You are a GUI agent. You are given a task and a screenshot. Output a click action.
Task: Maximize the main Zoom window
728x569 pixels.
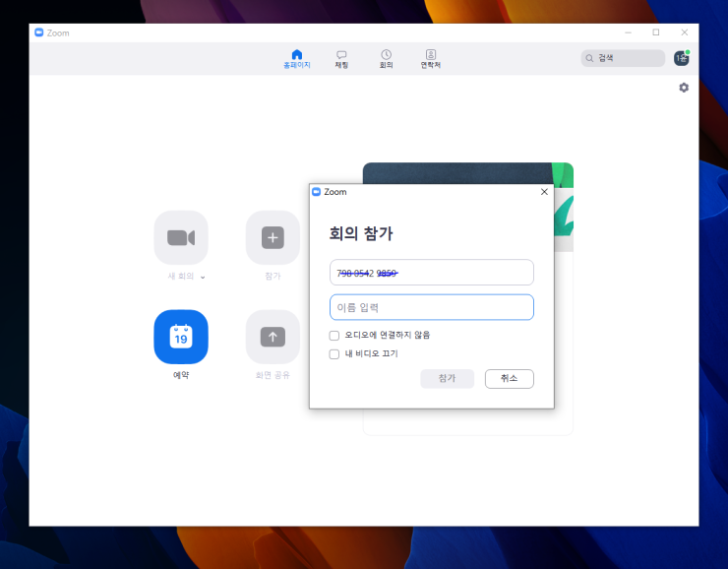(656, 32)
